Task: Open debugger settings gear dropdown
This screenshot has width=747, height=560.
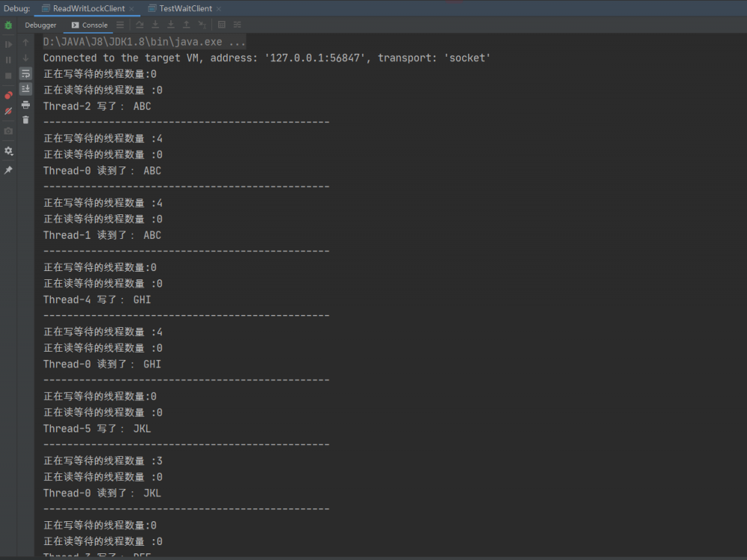Action: [x=8, y=151]
